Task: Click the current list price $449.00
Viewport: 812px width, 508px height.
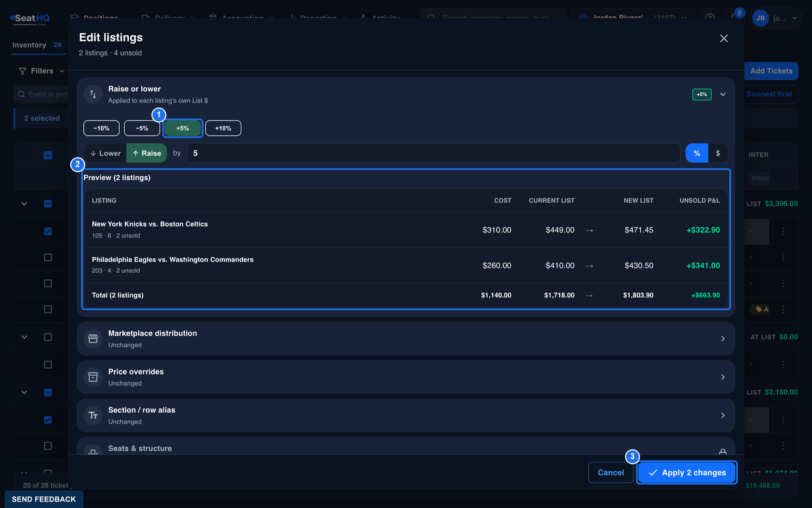Action: pos(560,230)
